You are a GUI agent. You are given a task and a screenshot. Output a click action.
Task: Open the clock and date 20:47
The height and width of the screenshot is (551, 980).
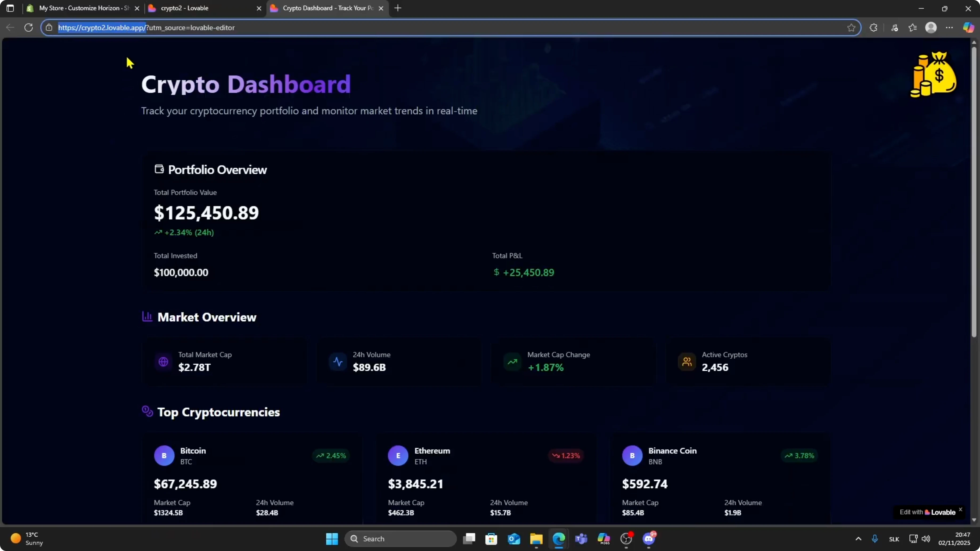coord(954,538)
